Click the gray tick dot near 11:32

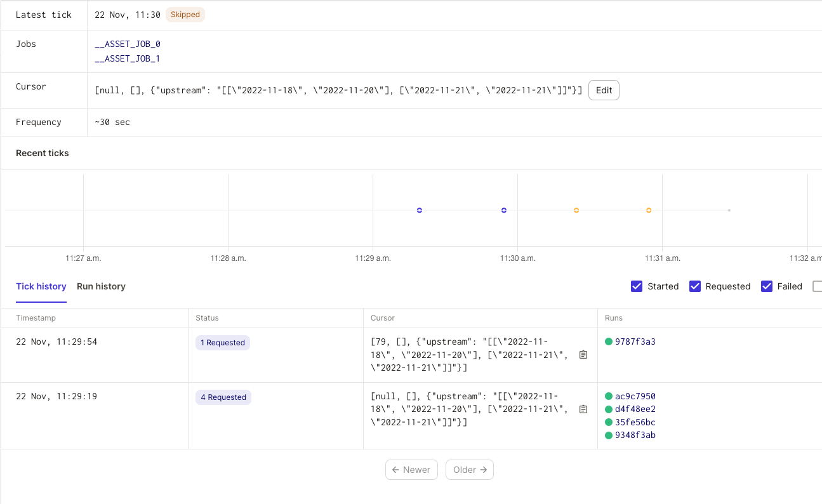pyautogui.click(x=729, y=210)
